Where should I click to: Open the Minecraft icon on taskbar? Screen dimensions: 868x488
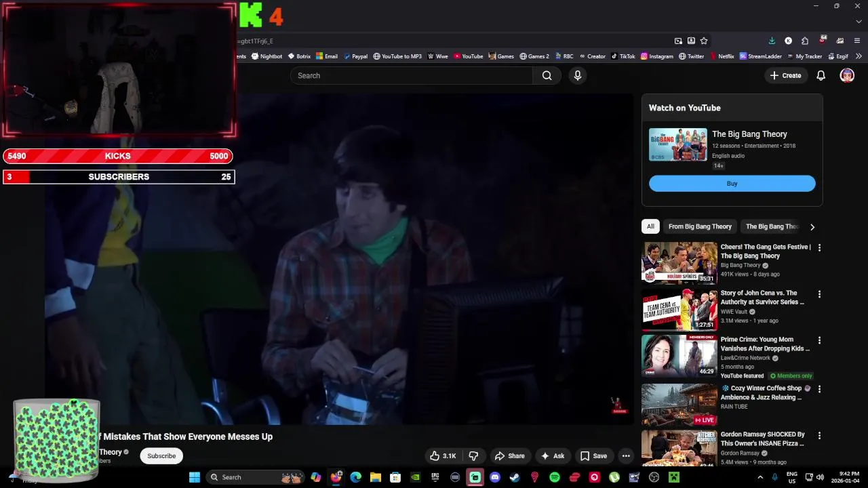[674, 477]
